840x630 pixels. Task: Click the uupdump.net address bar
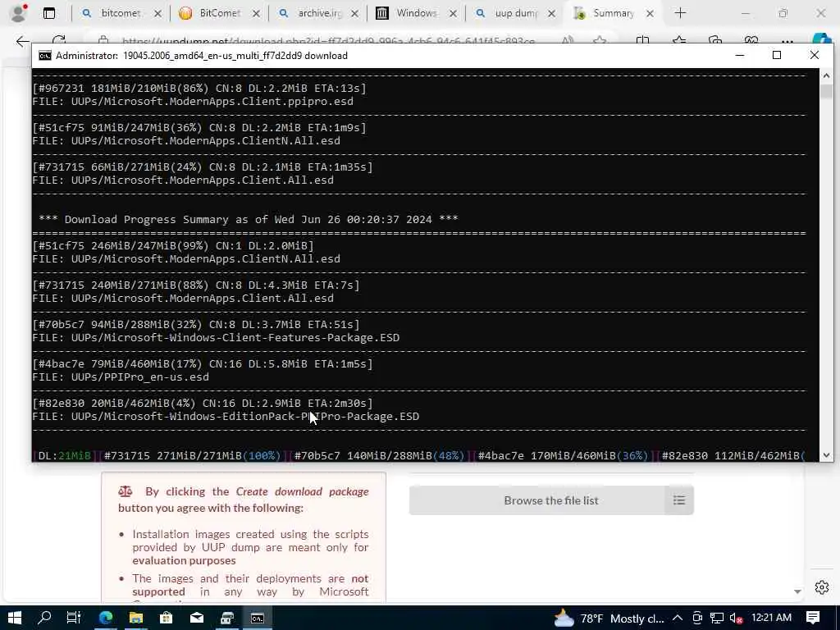coord(326,41)
